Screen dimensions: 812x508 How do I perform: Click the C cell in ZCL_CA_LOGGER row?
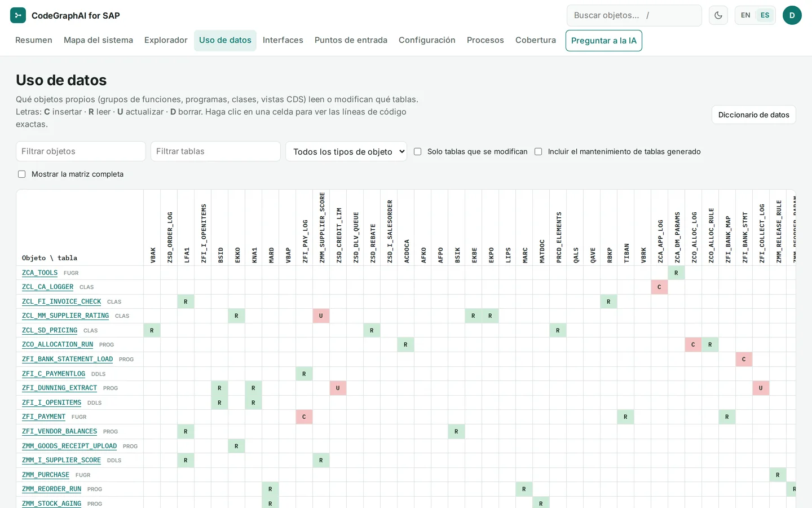tap(659, 287)
